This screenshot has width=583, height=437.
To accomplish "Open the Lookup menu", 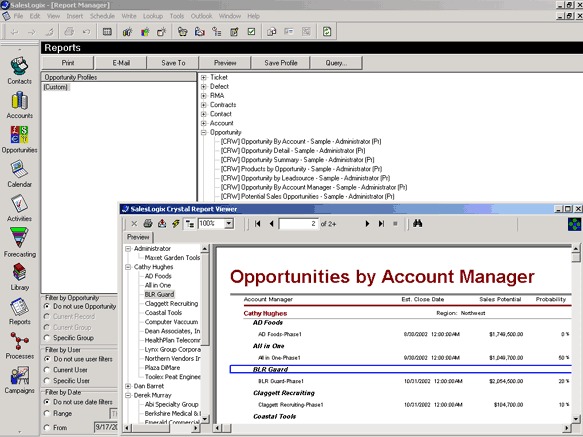I will (x=153, y=16).
